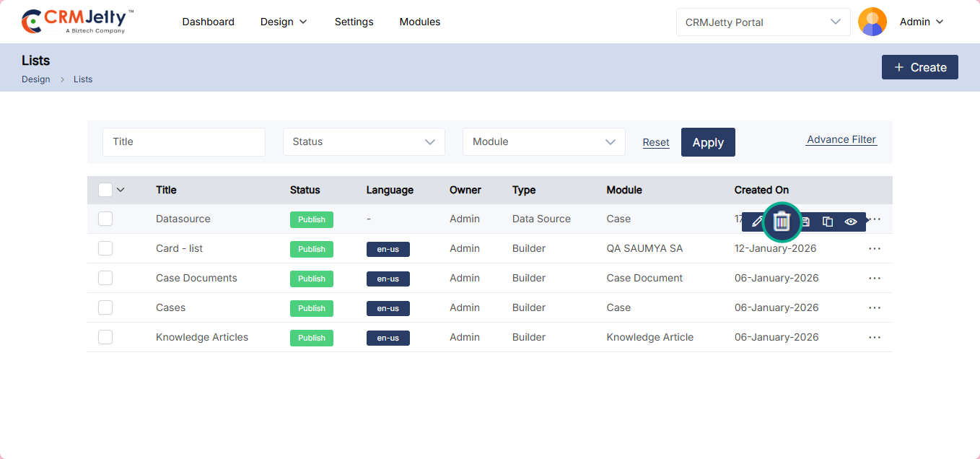The width and height of the screenshot is (980, 459).
Task: Open the Module filter dropdown
Action: [543, 141]
